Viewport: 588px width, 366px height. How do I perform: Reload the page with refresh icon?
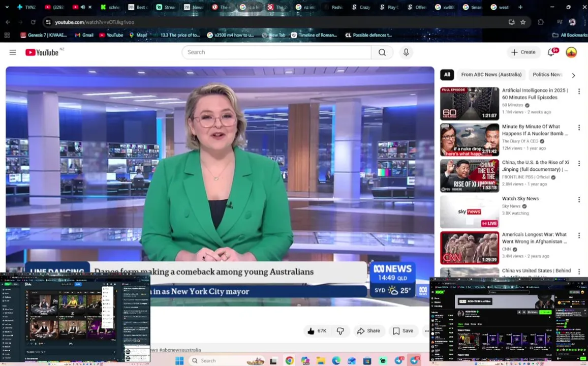pyautogui.click(x=33, y=22)
